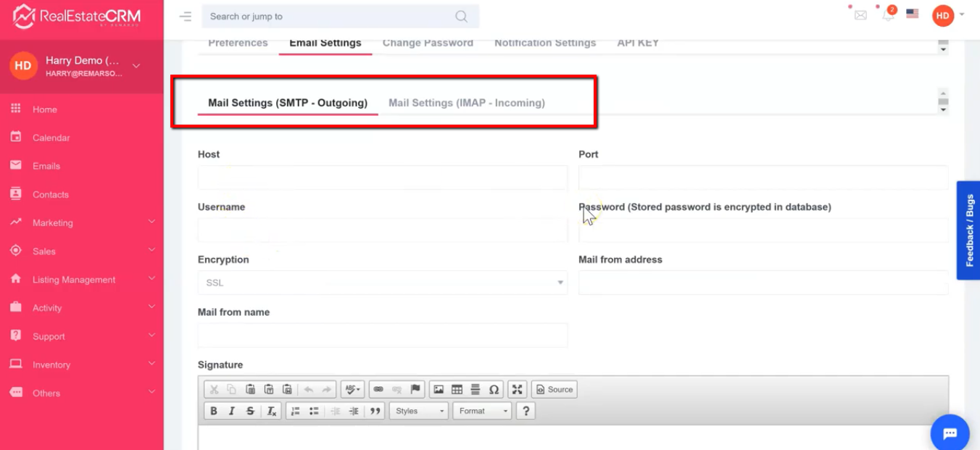Click the anchor flag icon
The width and height of the screenshot is (980, 450).
[415, 389]
